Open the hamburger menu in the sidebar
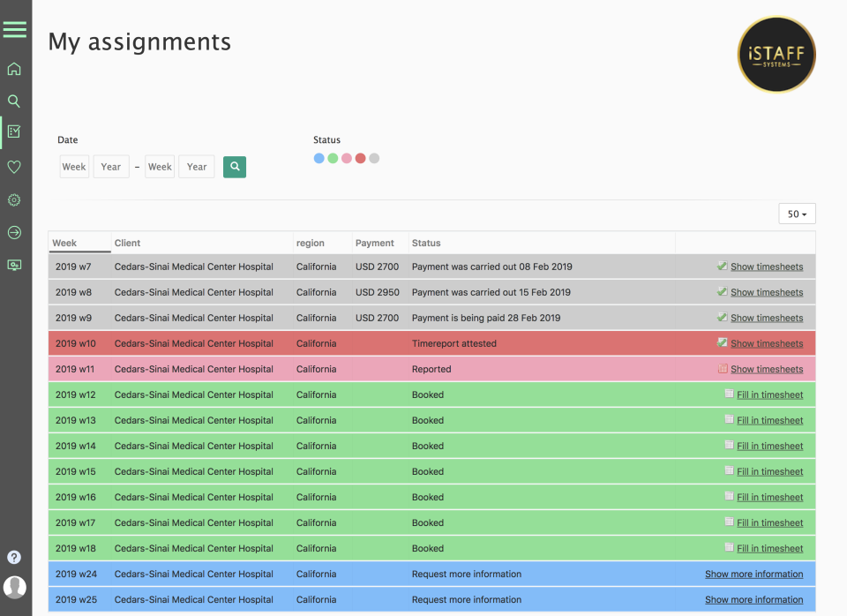Viewport: 847px width, 616px height. pyautogui.click(x=15, y=29)
